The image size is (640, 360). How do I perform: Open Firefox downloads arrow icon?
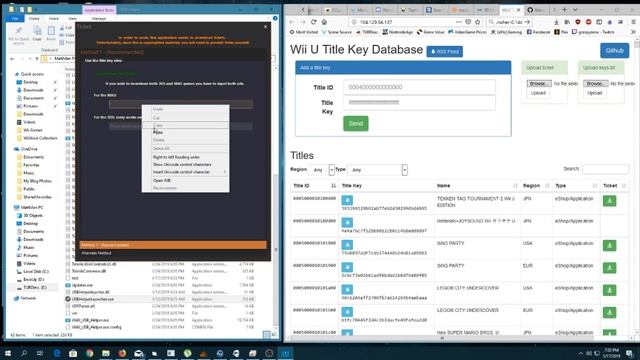click(556, 22)
